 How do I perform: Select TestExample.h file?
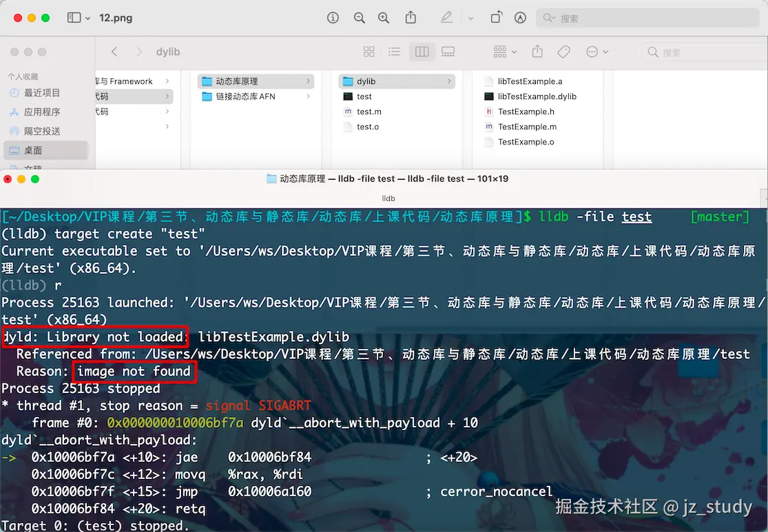click(x=526, y=111)
